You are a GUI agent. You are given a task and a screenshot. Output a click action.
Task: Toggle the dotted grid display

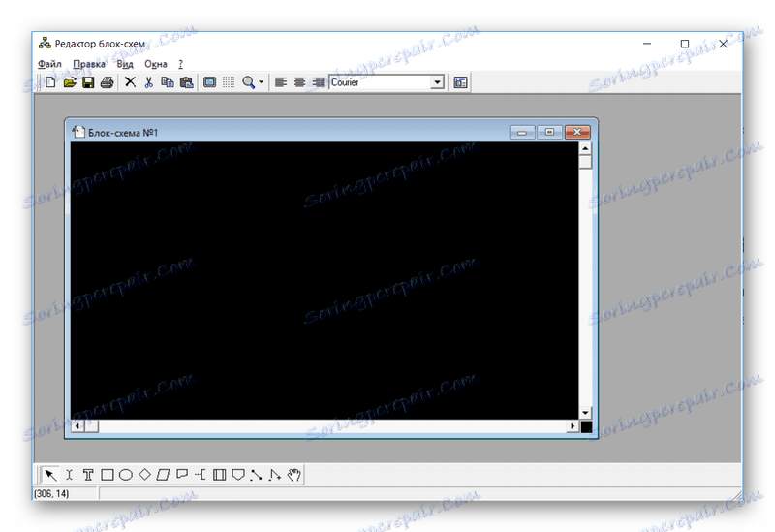point(229,82)
